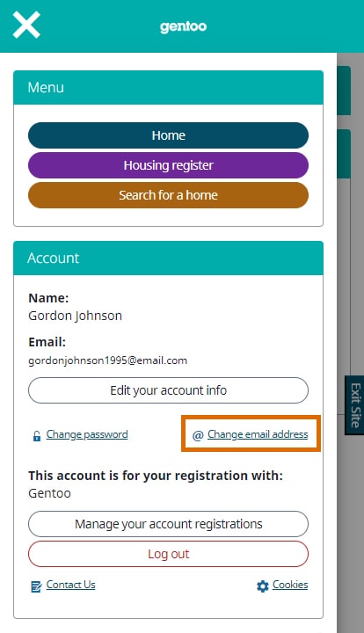
Task: Click the padlock icon beside Change password
Action: [37, 436]
